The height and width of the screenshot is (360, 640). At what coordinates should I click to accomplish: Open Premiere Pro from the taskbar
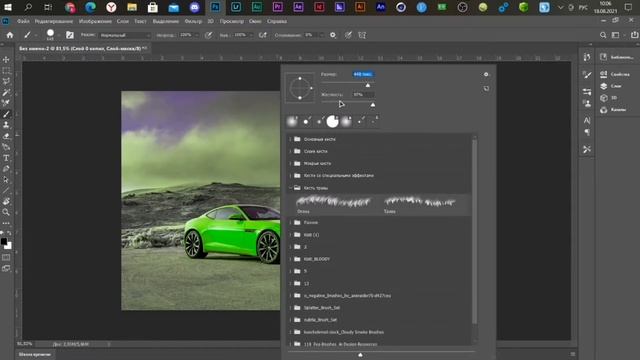pyautogui.click(x=278, y=7)
